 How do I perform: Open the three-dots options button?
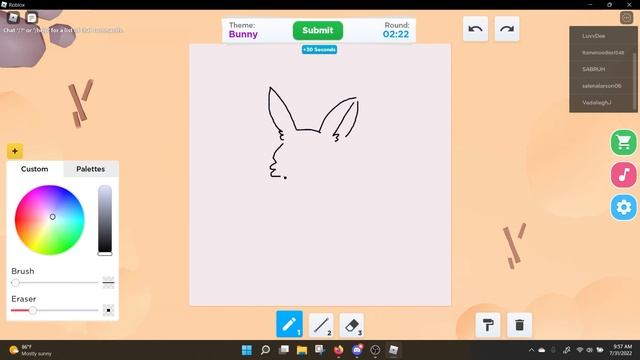point(627,18)
